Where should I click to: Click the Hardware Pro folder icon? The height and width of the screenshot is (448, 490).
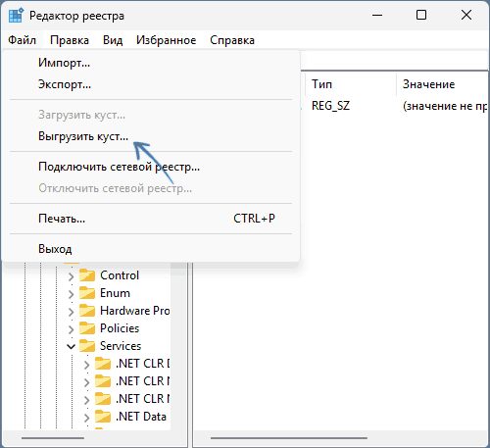(87, 311)
